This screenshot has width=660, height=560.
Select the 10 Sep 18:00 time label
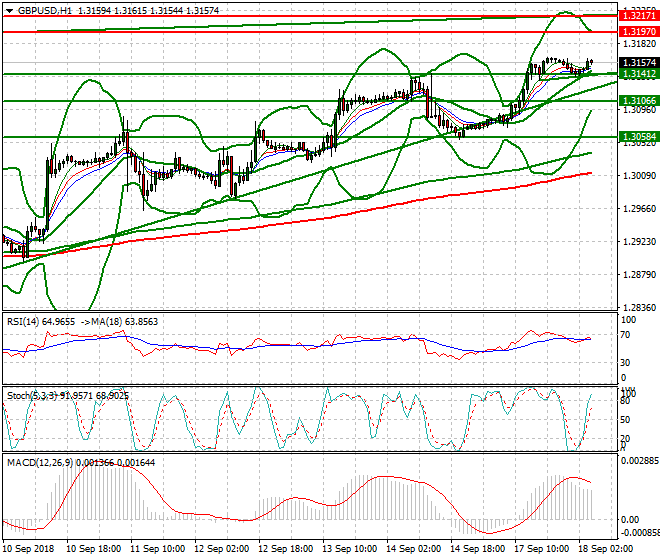pyautogui.click(x=93, y=549)
